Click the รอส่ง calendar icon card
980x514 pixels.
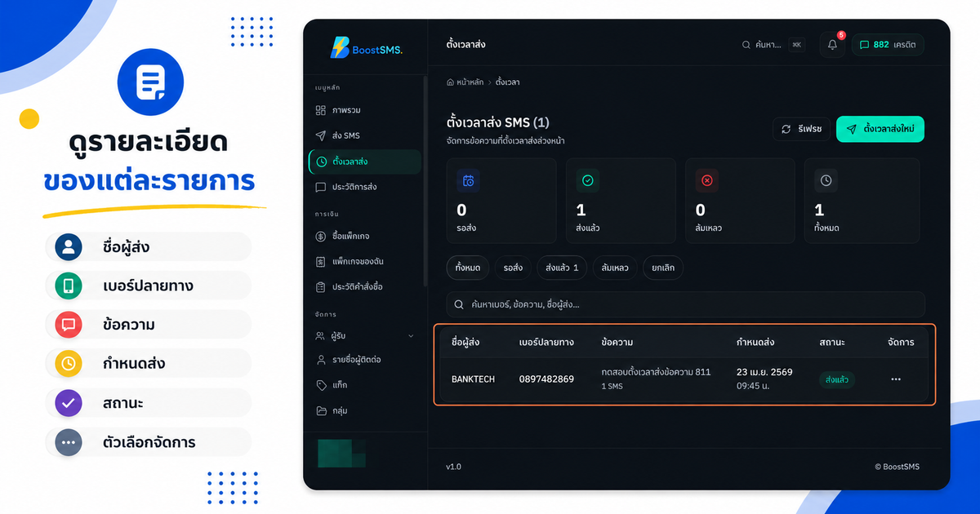501,201
